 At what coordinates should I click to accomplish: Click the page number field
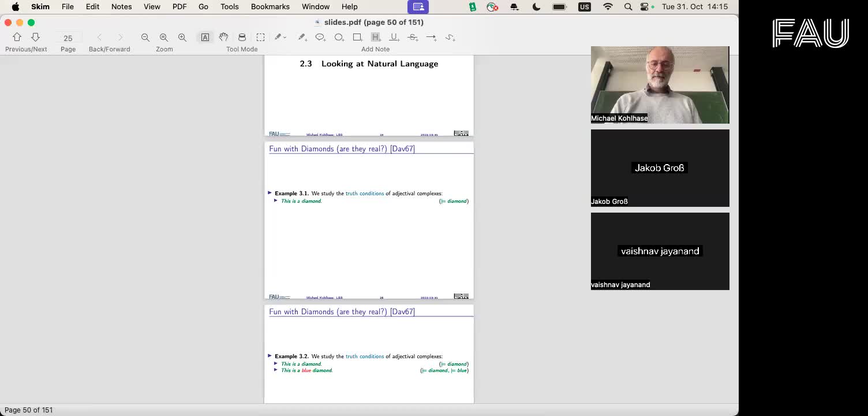pyautogui.click(x=68, y=38)
